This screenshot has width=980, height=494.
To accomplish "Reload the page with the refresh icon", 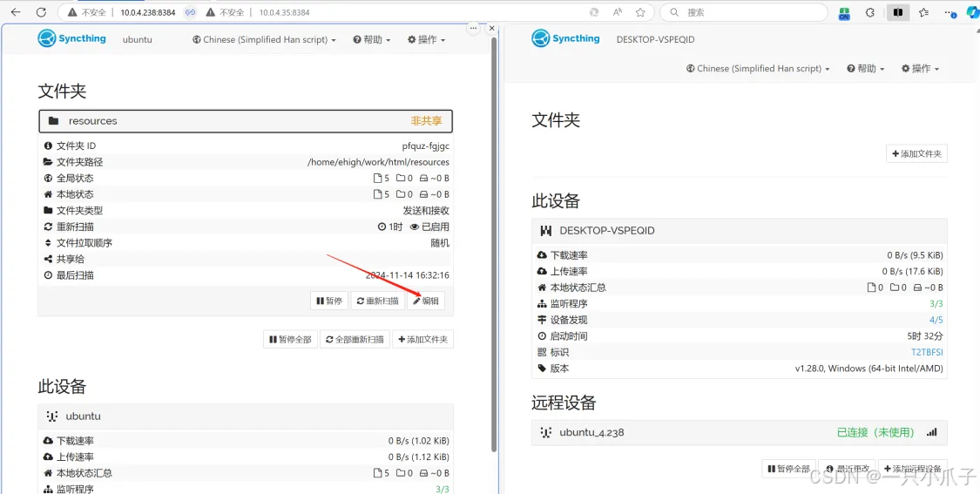I will [x=41, y=12].
